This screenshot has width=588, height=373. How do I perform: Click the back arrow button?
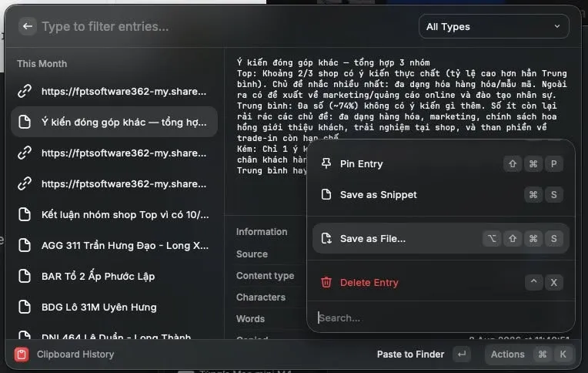(x=28, y=26)
